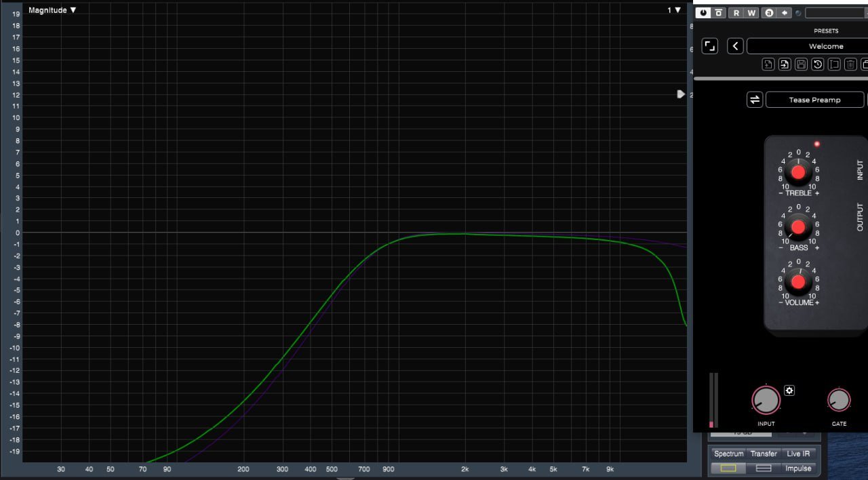
Task: Click the revert preset history icon
Action: [x=818, y=64]
